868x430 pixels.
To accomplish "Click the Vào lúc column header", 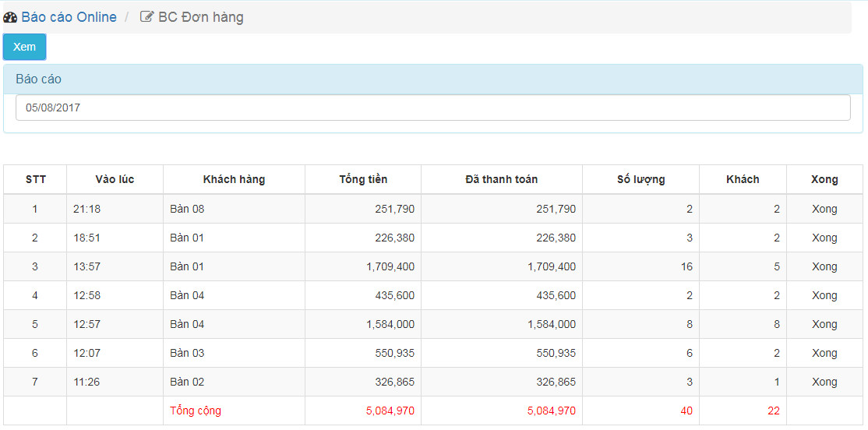I will [x=115, y=179].
